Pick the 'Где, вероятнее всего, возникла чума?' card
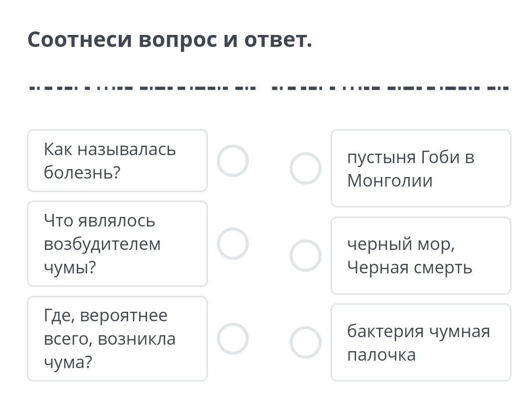 pyautogui.click(x=117, y=339)
